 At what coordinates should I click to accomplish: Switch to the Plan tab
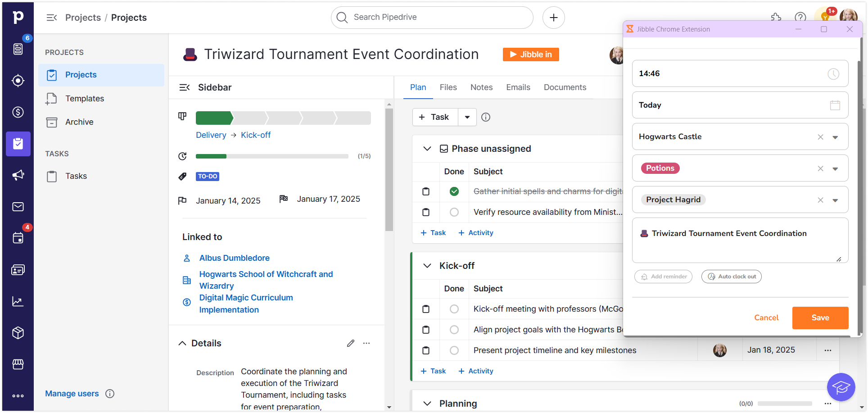[x=418, y=87]
